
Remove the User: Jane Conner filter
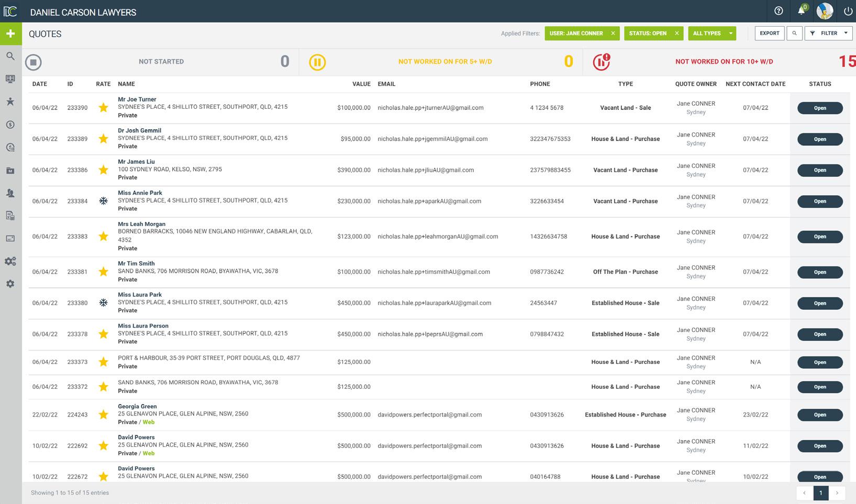(x=613, y=33)
